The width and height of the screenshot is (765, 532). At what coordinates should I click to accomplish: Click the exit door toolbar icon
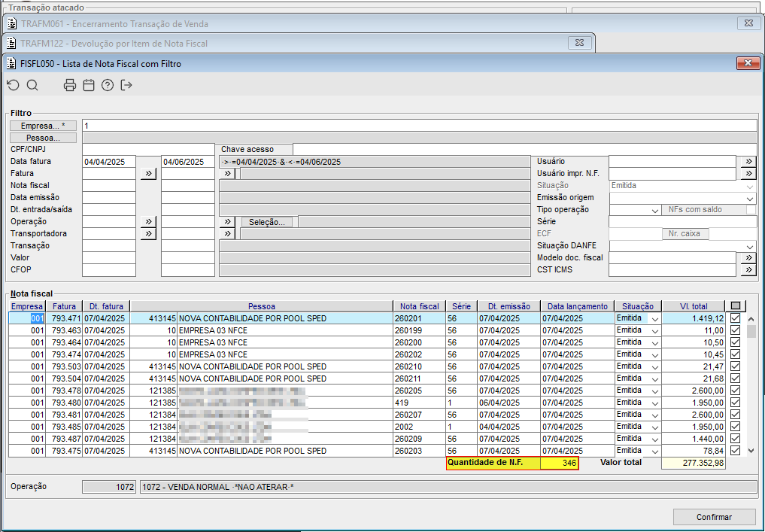[126, 86]
